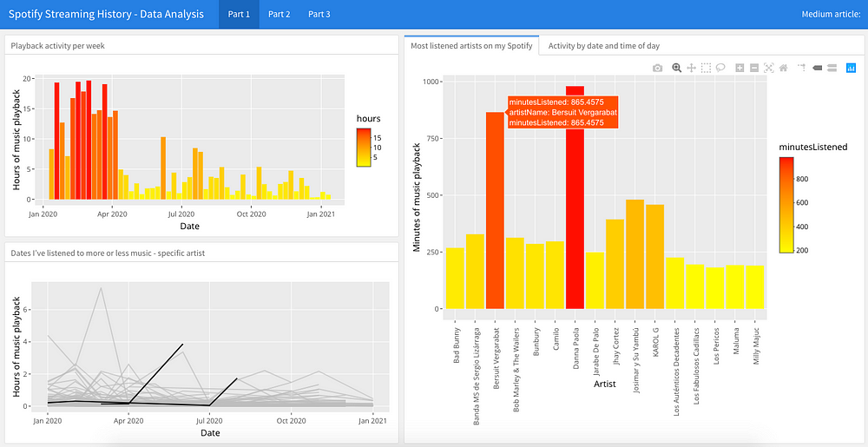868x447 pixels.
Task: Click 'Oct 2020' tick on specific artist chart
Action: (x=291, y=420)
